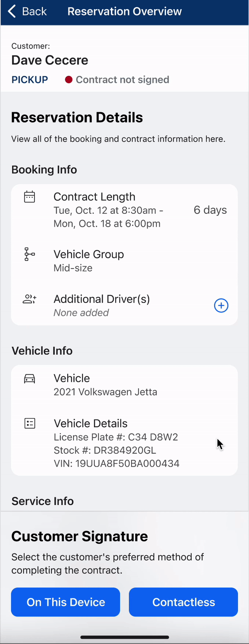Add an additional driver with plus icon
The width and height of the screenshot is (249, 644).
pyautogui.click(x=221, y=306)
